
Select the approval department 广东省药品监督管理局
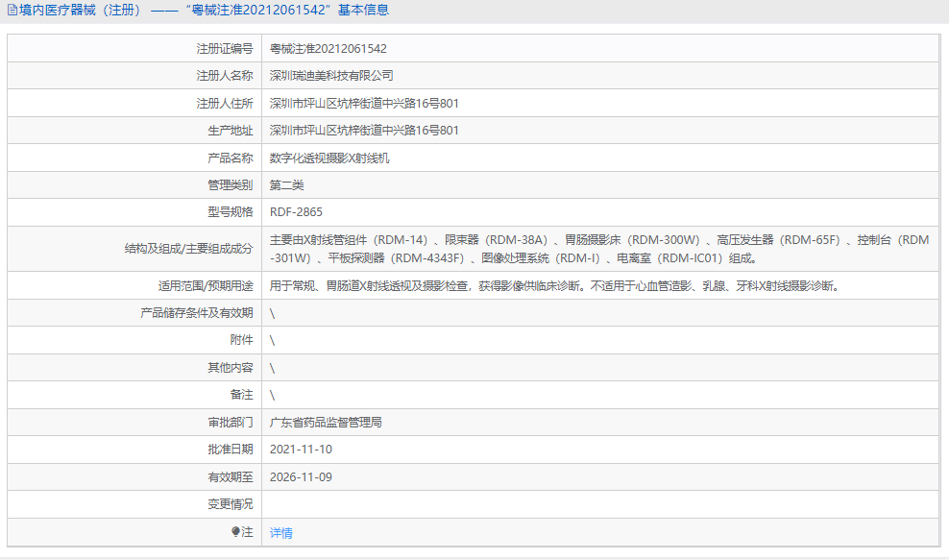click(325, 421)
